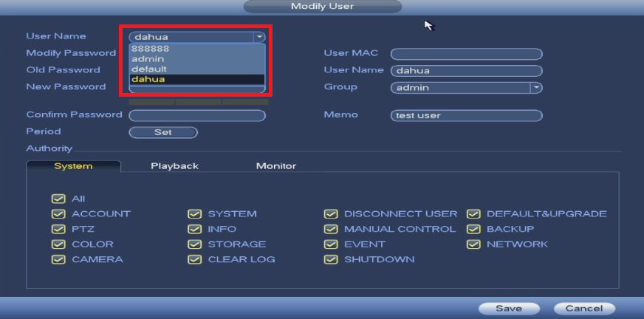Screen dimensions: 644x319
Task: Click the Memo field containing test user
Action: 467,115
